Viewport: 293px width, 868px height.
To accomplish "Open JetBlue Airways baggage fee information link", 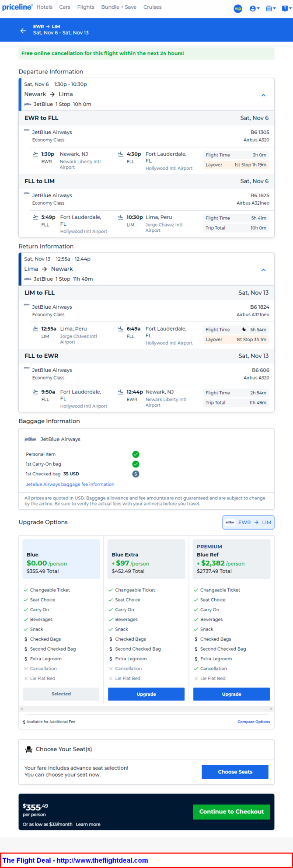I will tap(70, 484).
